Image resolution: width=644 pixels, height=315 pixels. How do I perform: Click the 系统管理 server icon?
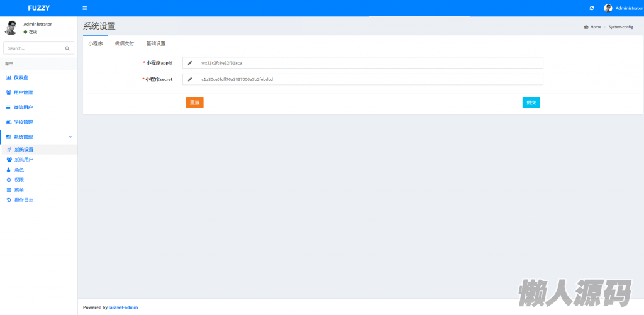[x=8, y=137]
